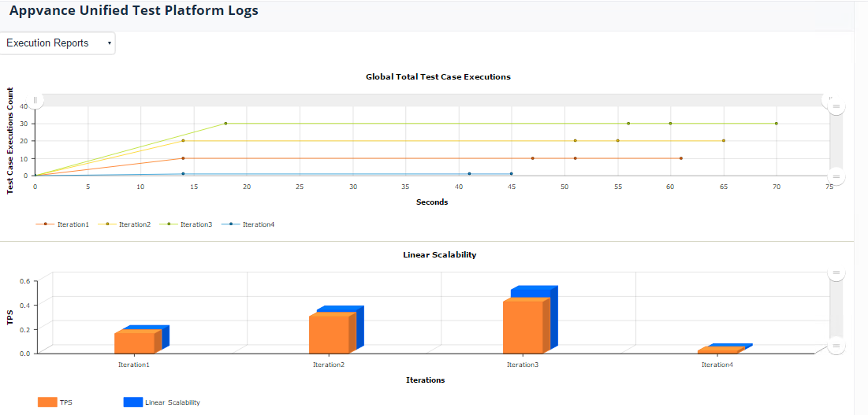Select Iteration2 data point at 65 seconds

click(724, 140)
